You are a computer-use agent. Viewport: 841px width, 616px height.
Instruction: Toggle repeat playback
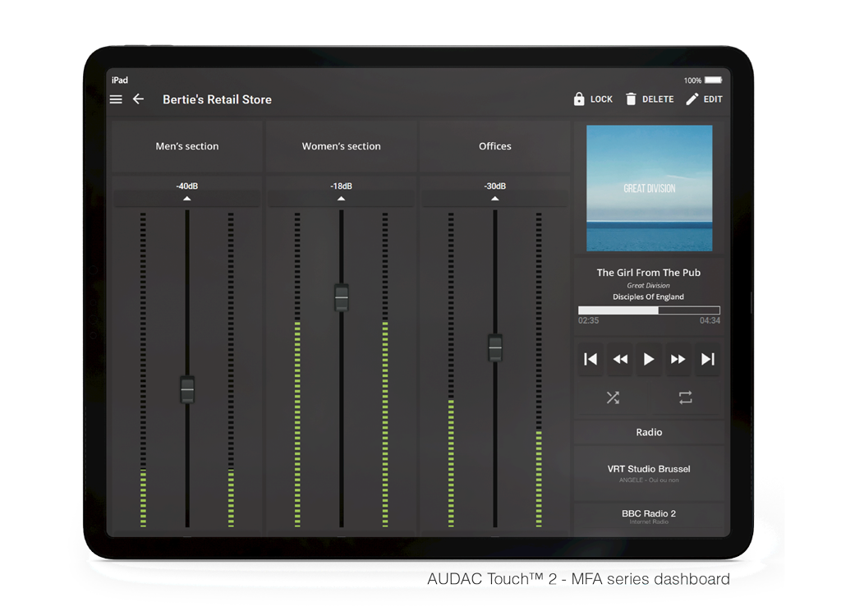point(686,398)
